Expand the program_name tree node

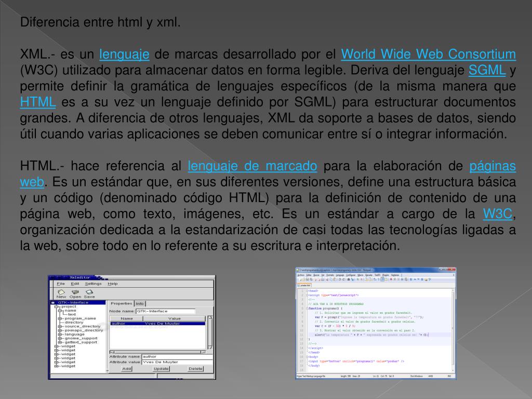pos(60,318)
